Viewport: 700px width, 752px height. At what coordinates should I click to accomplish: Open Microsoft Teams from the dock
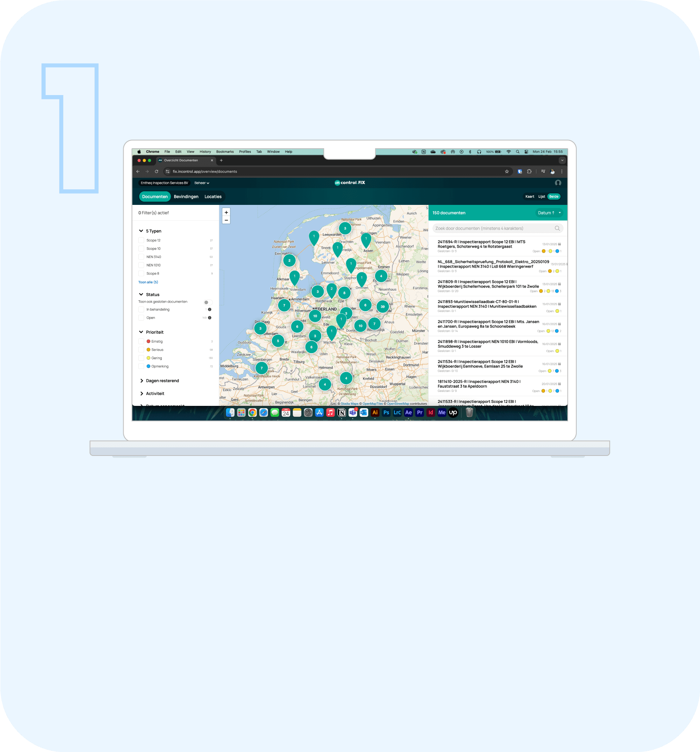(353, 412)
